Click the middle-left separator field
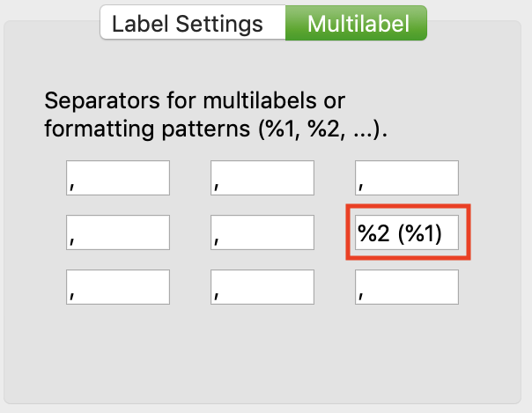This screenshot has height=413, width=532. point(117,232)
